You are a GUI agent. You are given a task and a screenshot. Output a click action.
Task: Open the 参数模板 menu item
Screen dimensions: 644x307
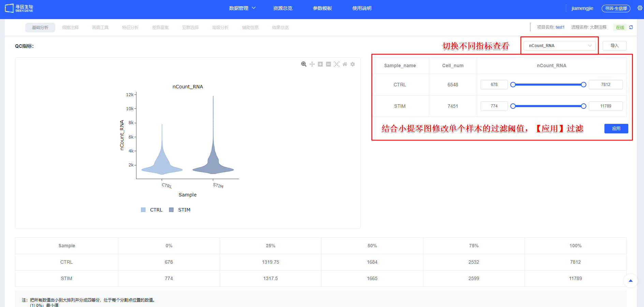[322, 8]
